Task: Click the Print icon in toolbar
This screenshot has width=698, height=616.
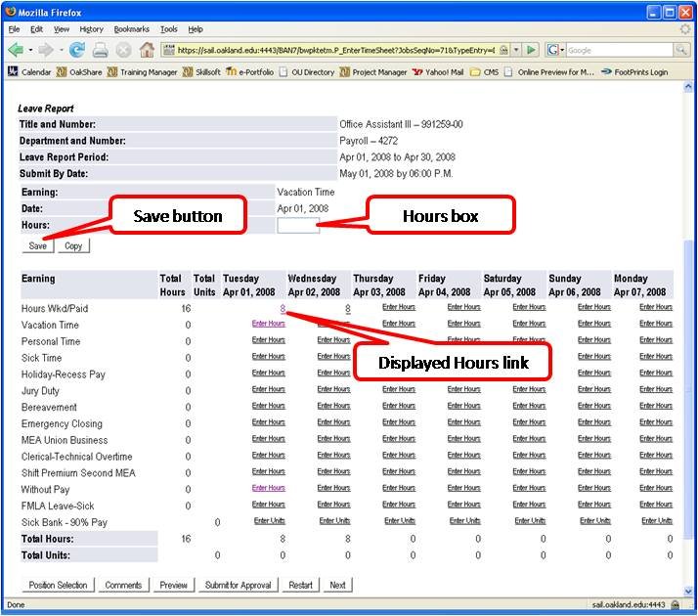Action: [x=100, y=49]
